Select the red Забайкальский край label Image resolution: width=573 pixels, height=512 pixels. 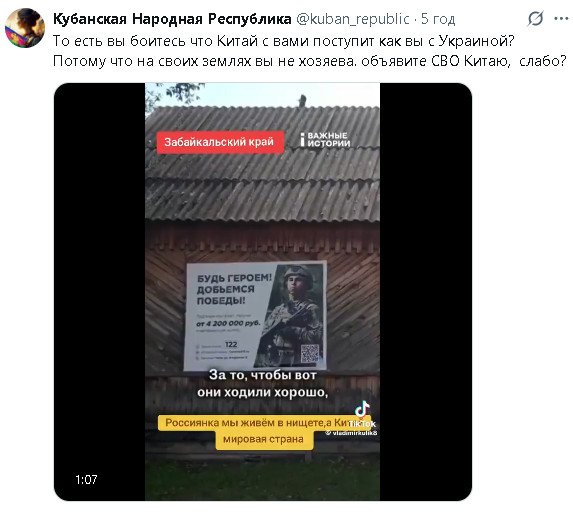click(220, 142)
